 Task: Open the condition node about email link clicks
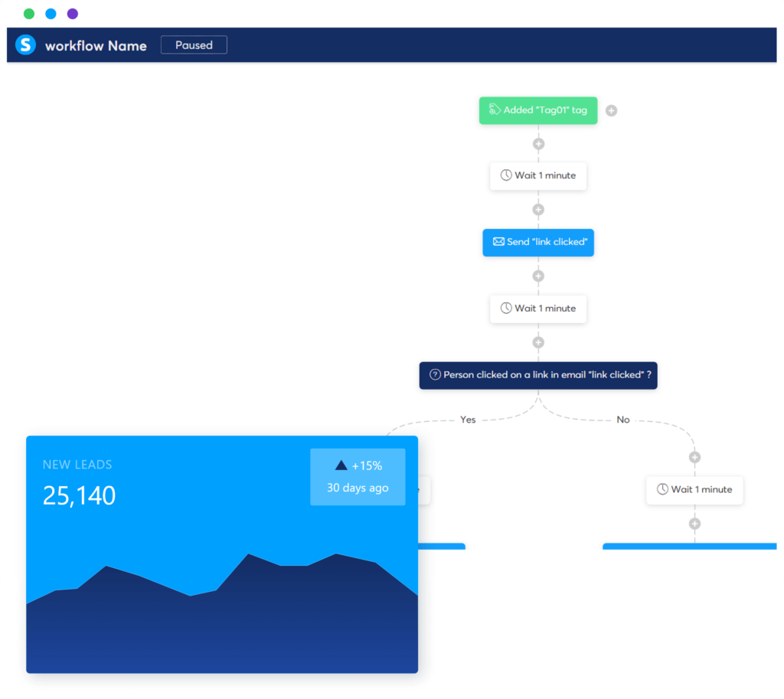[538, 375]
